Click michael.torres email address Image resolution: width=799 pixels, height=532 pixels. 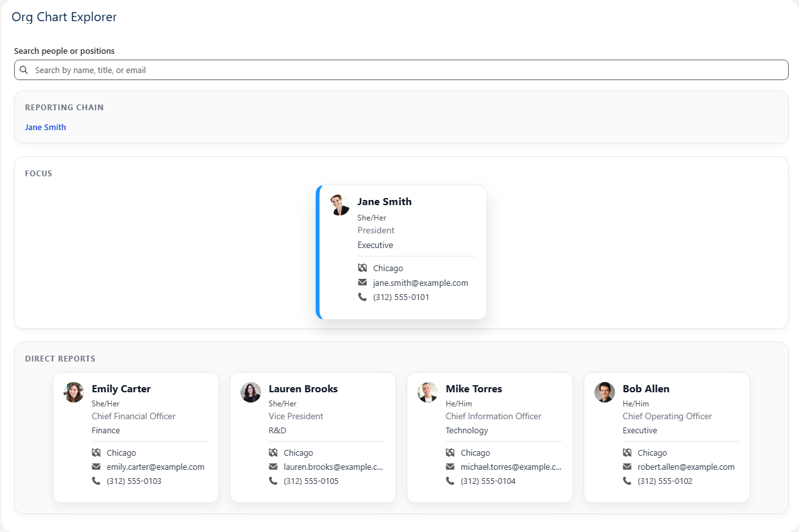(x=511, y=467)
